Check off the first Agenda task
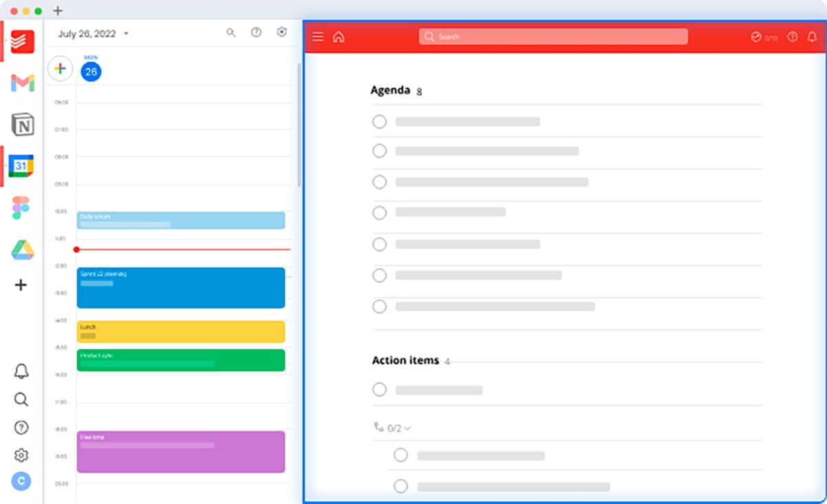827x504 pixels. click(x=380, y=122)
